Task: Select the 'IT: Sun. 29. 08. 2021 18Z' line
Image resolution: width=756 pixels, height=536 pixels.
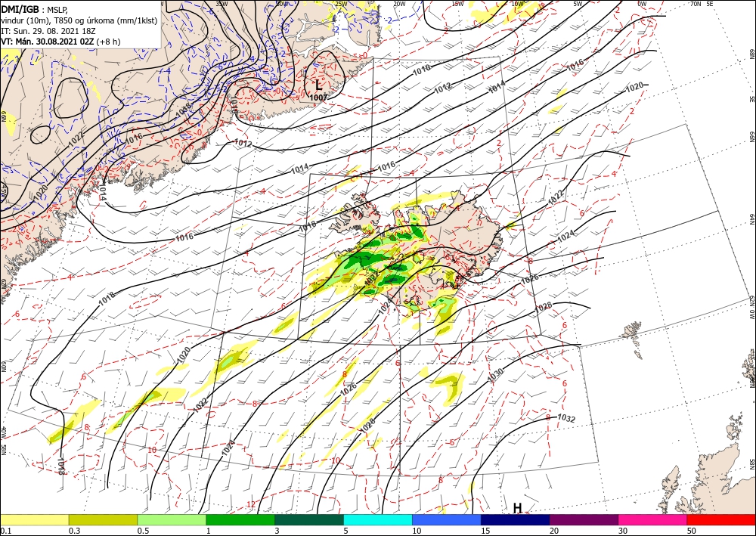Action: [47, 31]
